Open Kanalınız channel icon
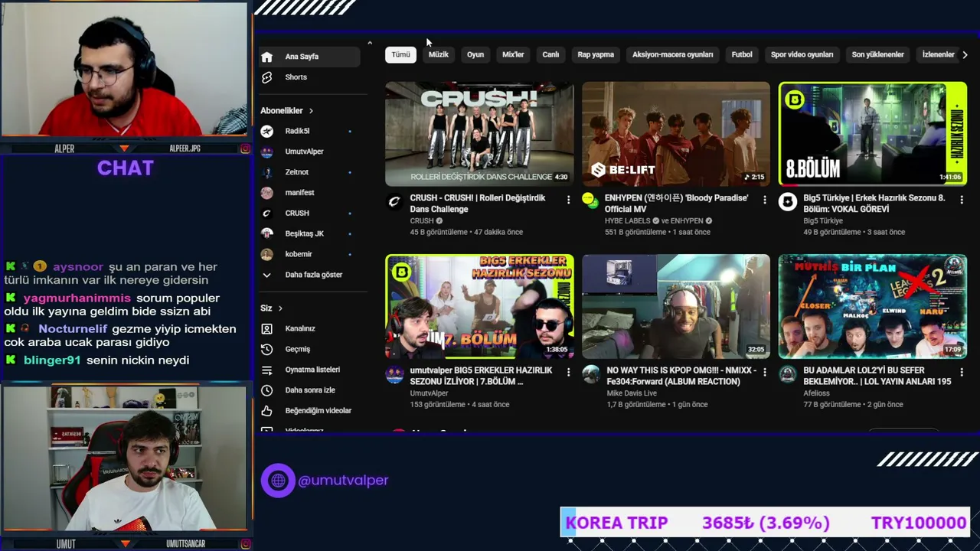This screenshot has height=551, width=980. [x=266, y=328]
